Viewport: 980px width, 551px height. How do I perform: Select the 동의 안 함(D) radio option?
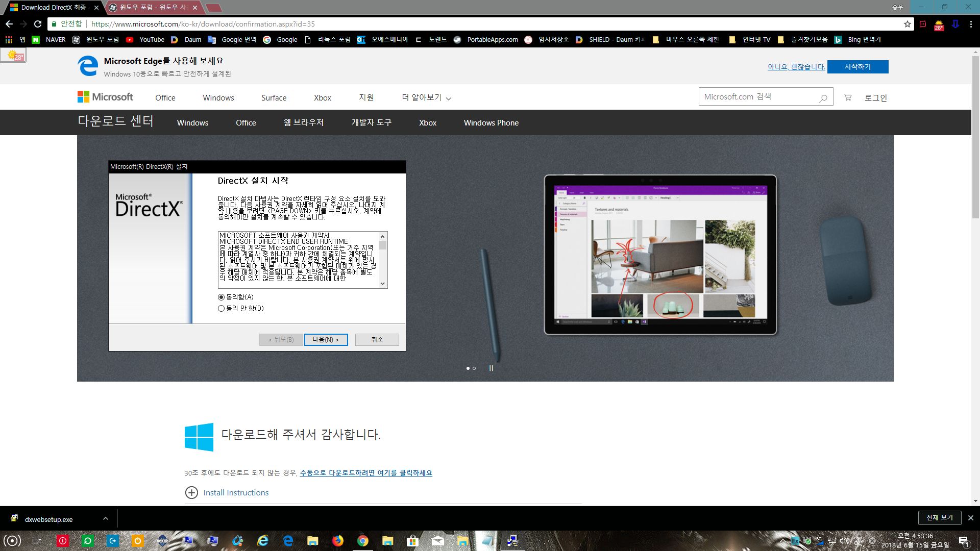click(221, 308)
